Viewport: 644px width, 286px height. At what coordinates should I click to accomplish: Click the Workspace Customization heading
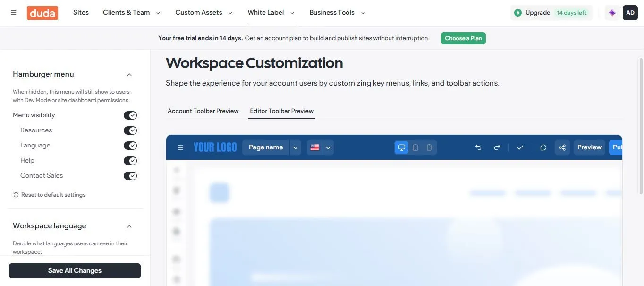254,63
